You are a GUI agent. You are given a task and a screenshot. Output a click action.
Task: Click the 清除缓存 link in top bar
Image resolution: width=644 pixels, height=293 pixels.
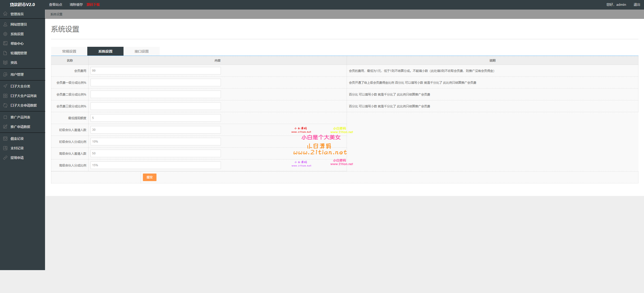76,5
